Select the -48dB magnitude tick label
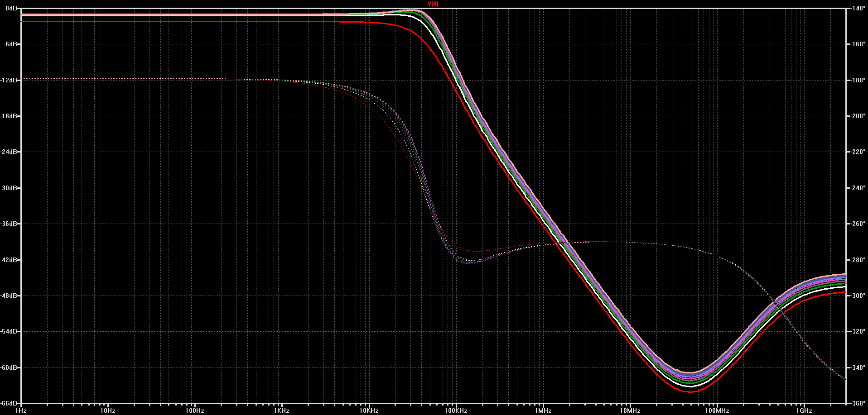 pyautogui.click(x=9, y=296)
